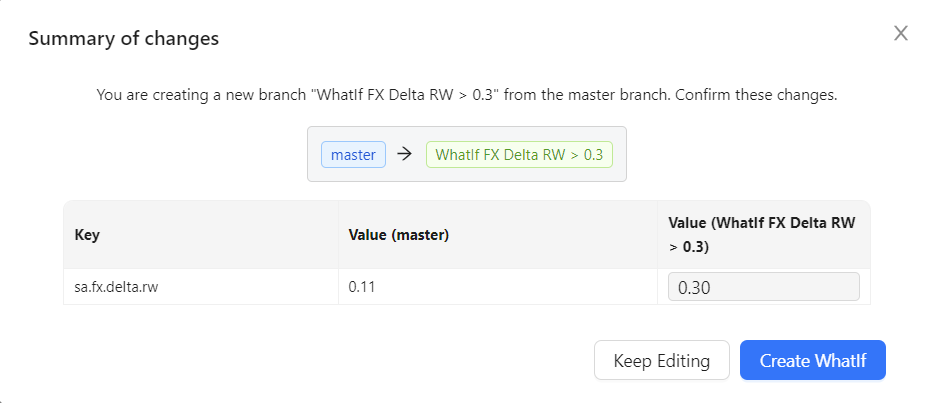The height and width of the screenshot is (403, 932).
Task: Click the quoted branch name in the message
Action: 402,95
